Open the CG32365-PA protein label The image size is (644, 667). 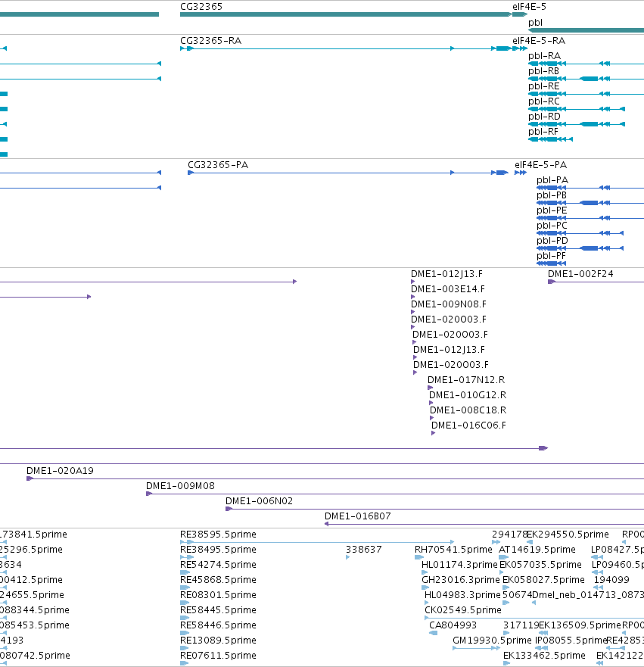tap(218, 164)
